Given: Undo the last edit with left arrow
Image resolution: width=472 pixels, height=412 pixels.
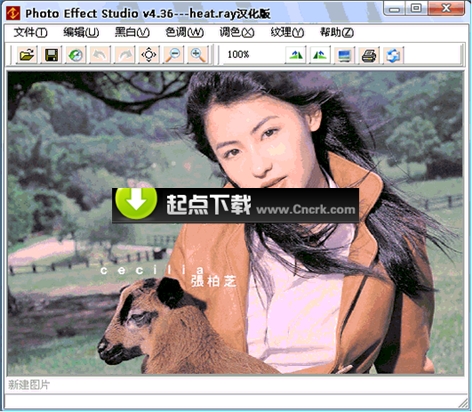Looking at the screenshot, I should pos(100,55).
